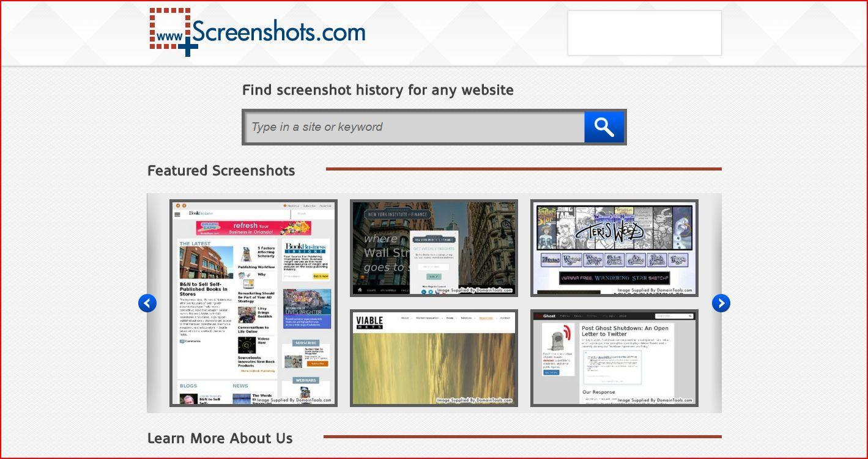Image resolution: width=868 pixels, height=459 pixels.
Task: Advance carousel with the right arrow
Action: coord(721,303)
